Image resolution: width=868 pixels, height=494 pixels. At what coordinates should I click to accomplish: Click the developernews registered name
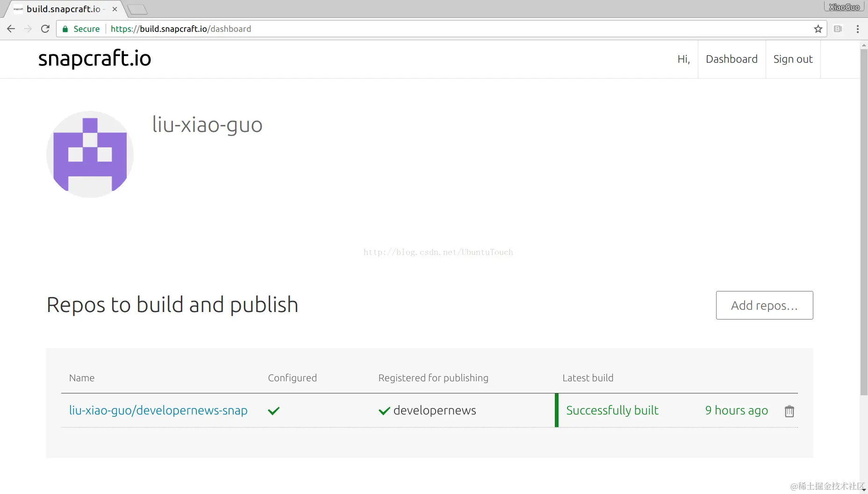tap(435, 410)
